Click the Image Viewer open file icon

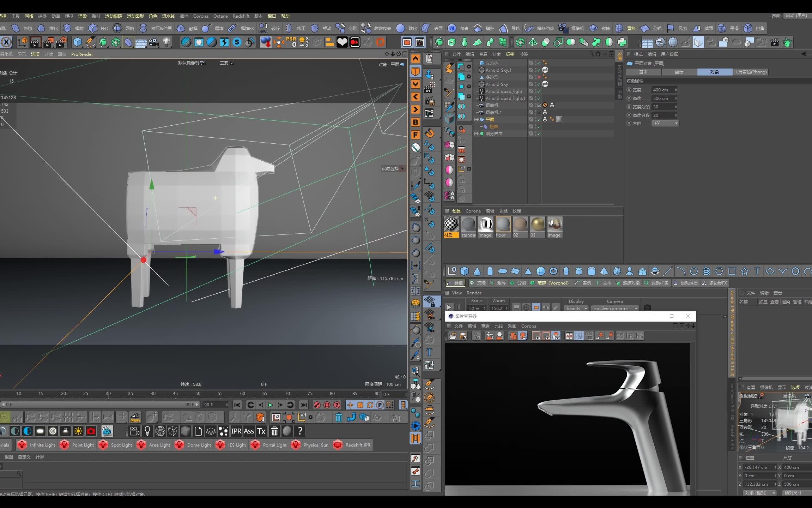pyautogui.click(x=453, y=336)
